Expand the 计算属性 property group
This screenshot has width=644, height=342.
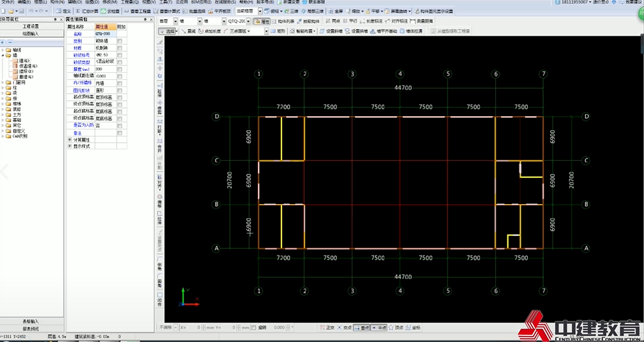70,140
